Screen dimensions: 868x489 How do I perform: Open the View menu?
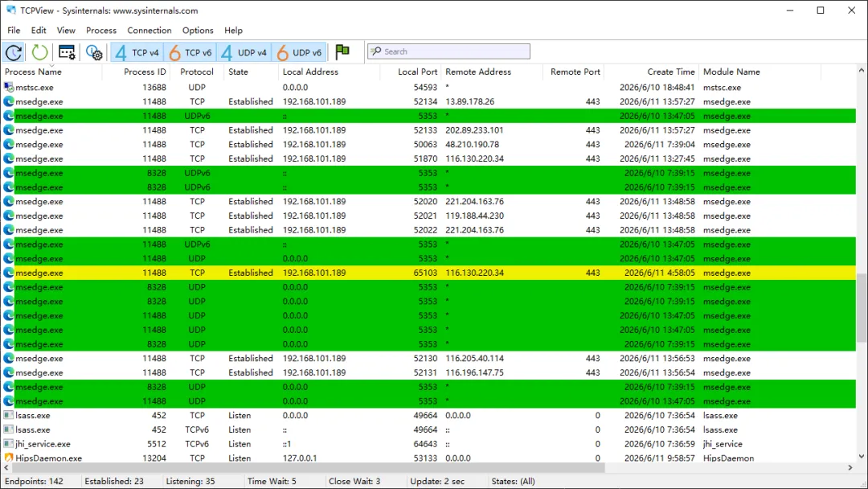tap(66, 31)
